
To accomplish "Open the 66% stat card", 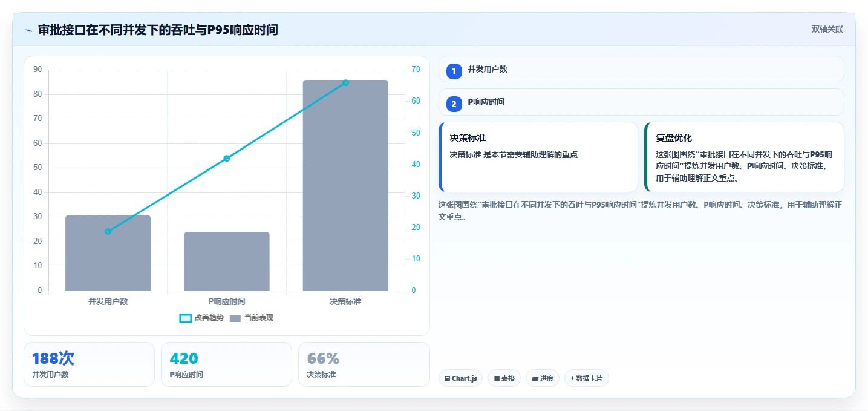I will point(364,364).
